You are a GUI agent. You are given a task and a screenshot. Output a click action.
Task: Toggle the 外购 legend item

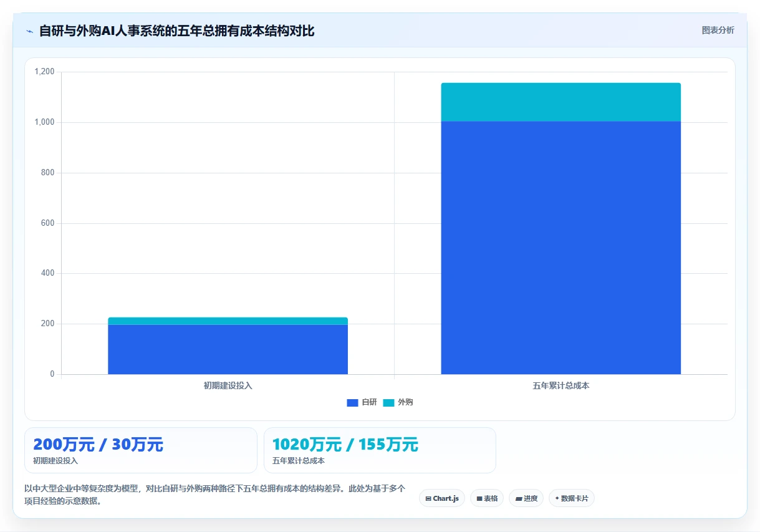(x=398, y=402)
